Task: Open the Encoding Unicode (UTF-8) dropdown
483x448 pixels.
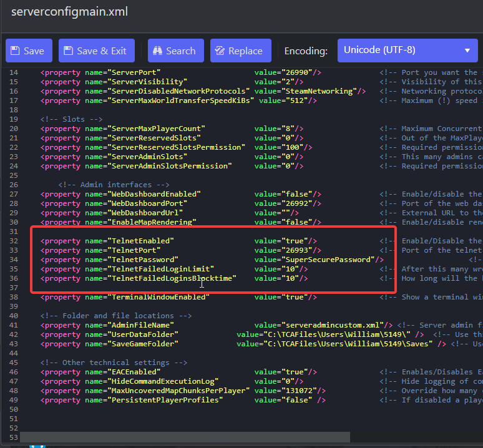Action: click(407, 51)
